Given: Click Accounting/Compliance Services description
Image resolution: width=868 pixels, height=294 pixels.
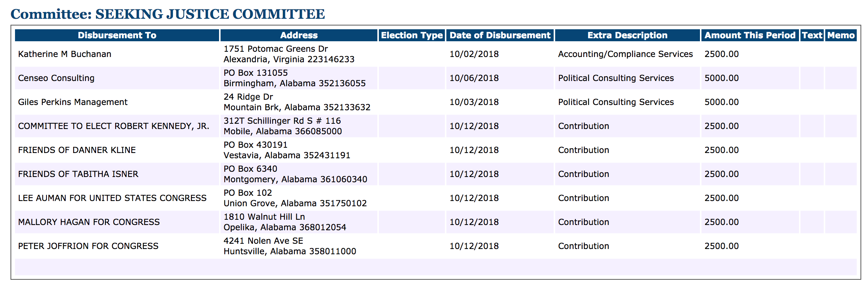Looking at the screenshot, I should 625,54.
